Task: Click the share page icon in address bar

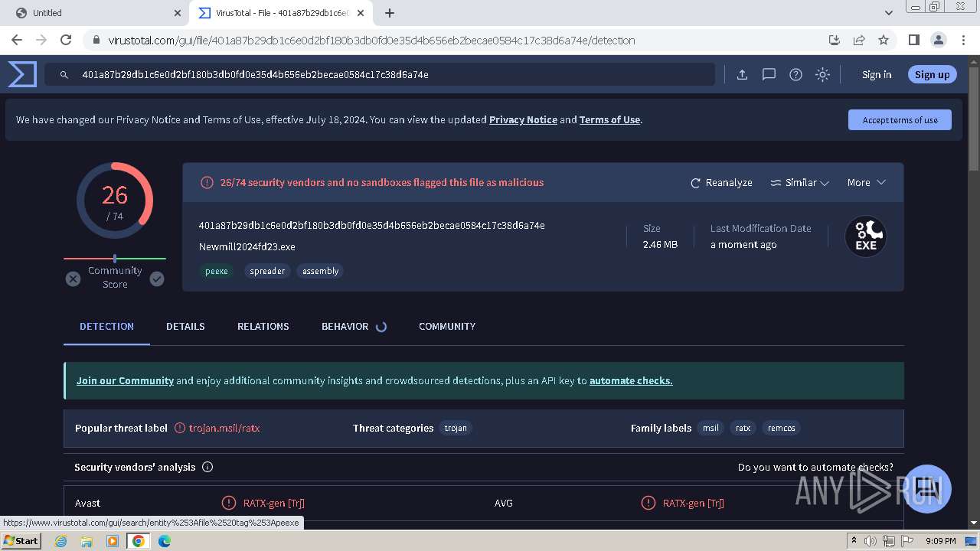Action: tap(859, 40)
